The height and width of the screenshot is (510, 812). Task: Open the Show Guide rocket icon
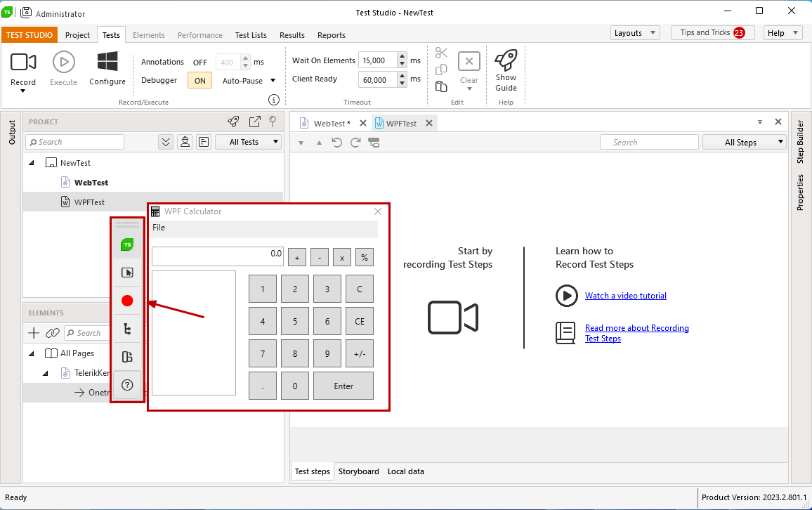pyautogui.click(x=506, y=60)
